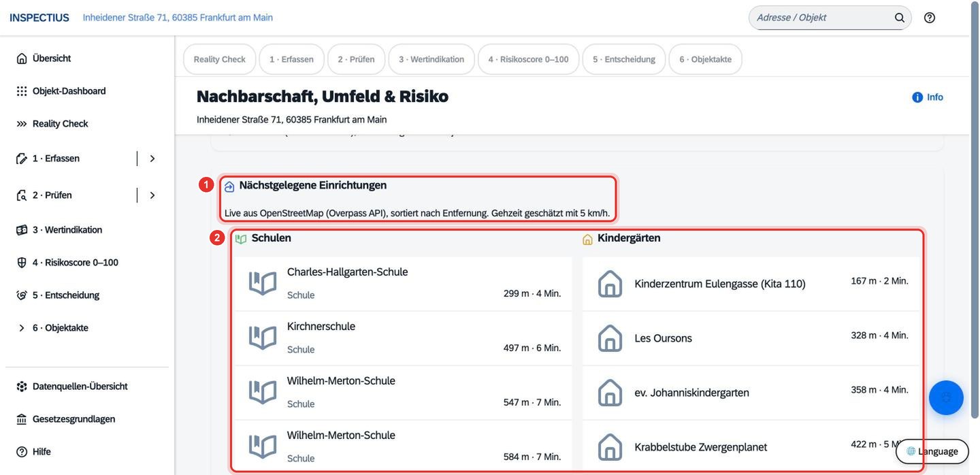Click the Nächstgelegene Einrichtungen section icon
The width and height of the screenshot is (980, 475).
(229, 186)
